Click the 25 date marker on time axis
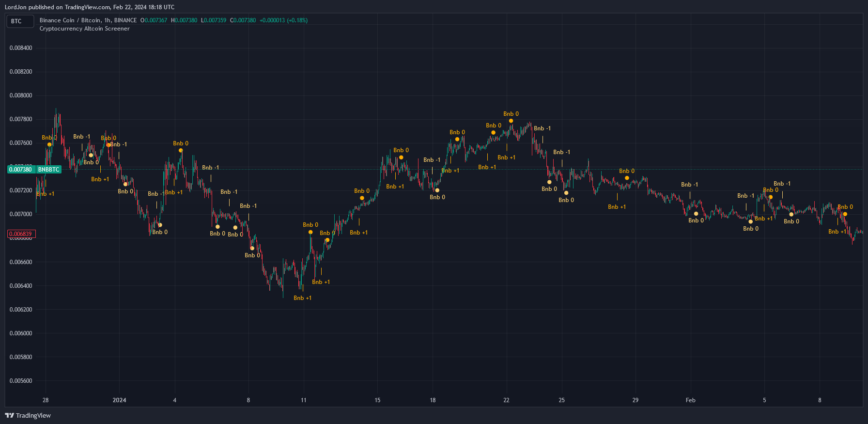The image size is (868, 424). 561,400
